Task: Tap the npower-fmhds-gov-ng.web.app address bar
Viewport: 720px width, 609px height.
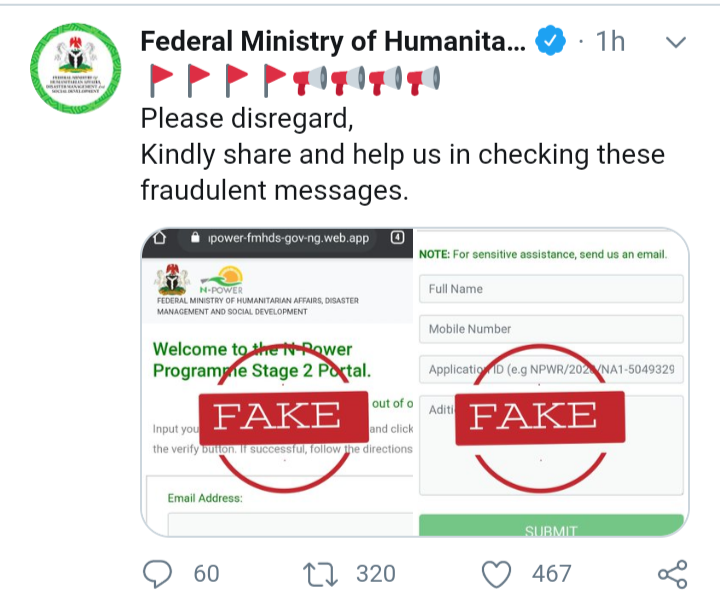Action: coord(288,240)
